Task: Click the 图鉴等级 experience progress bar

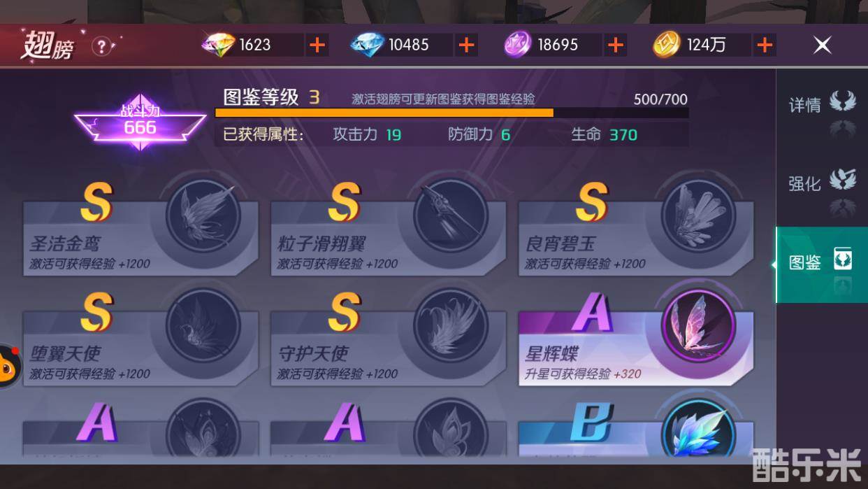Action: point(451,113)
